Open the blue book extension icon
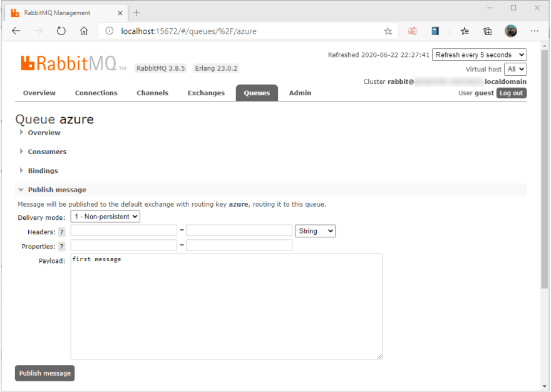 coord(435,31)
